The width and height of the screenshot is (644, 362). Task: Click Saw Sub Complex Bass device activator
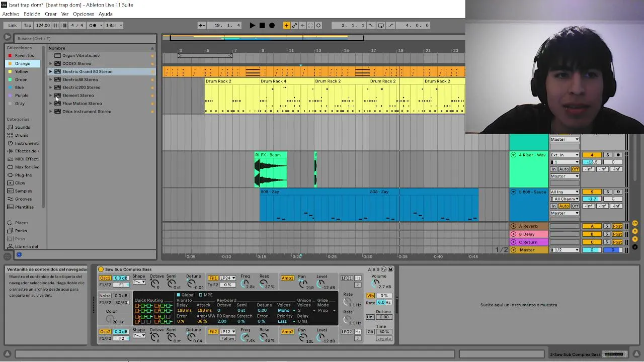(101, 269)
